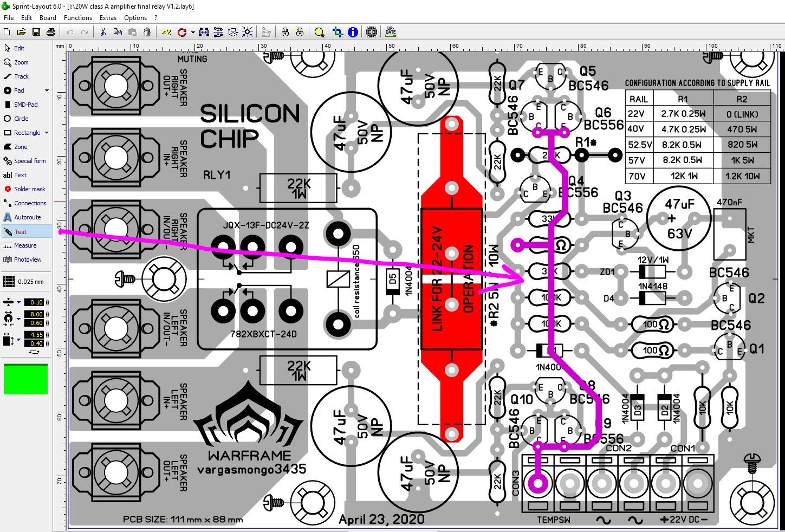Select the Zoom tool in sidebar
This screenshot has height=532, width=785.
coord(26,62)
